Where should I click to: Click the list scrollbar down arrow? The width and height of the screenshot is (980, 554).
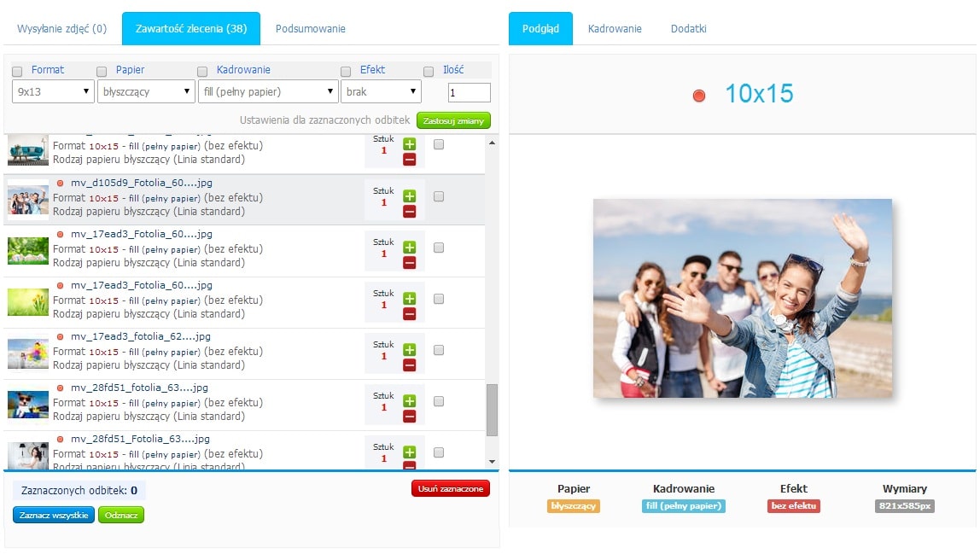pos(492,462)
